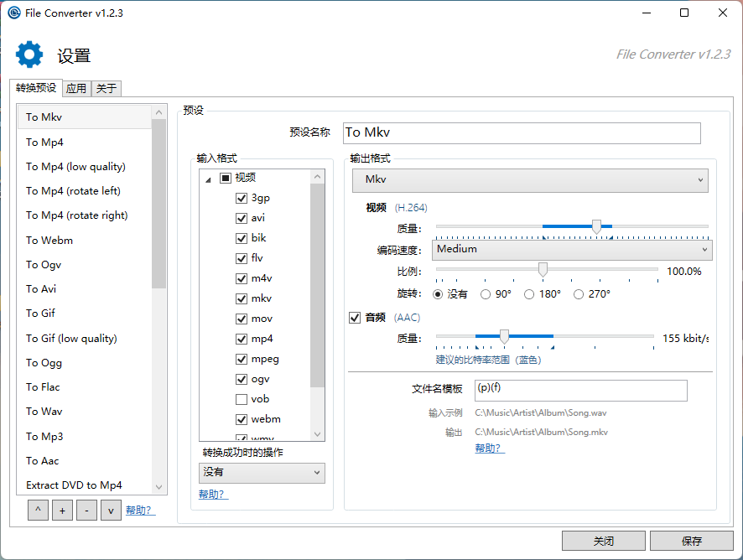Screen dimensions: 743x560
Task: Click the video 质量 slider thumb
Action: 596,227
